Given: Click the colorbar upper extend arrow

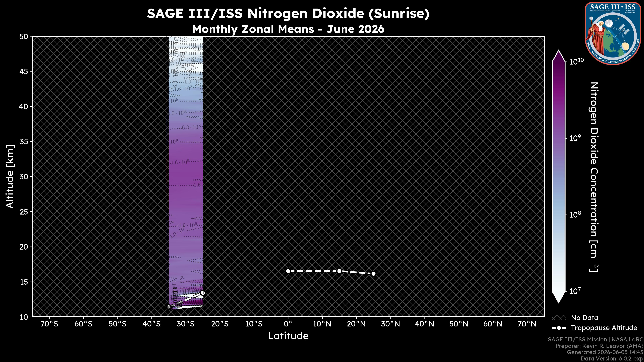Looking at the screenshot, I should point(558,56).
